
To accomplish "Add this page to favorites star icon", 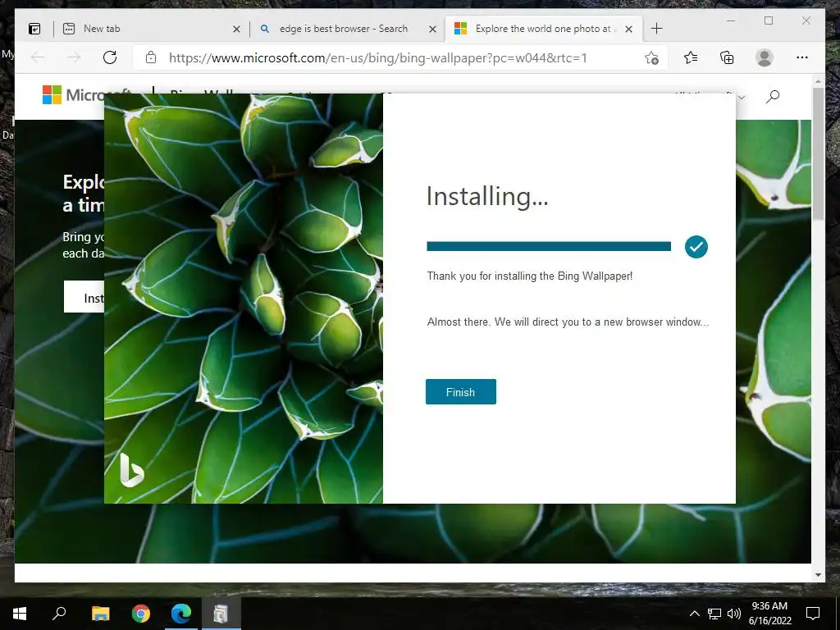I will pyautogui.click(x=651, y=58).
